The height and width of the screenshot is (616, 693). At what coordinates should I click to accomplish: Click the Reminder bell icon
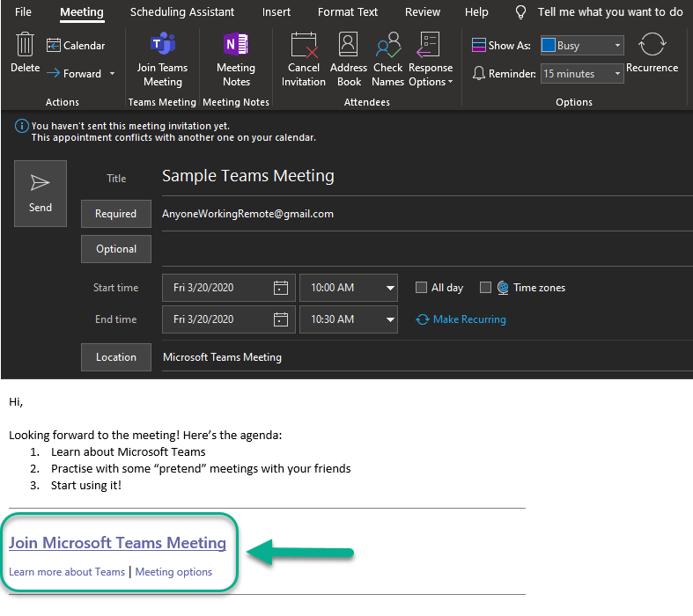(x=479, y=73)
